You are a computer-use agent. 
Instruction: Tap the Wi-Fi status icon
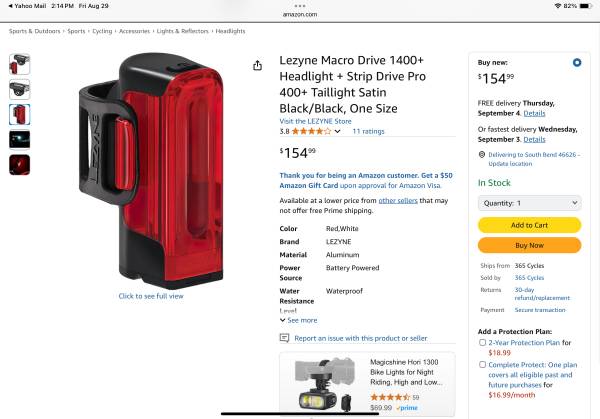click(x=558, y=6)
